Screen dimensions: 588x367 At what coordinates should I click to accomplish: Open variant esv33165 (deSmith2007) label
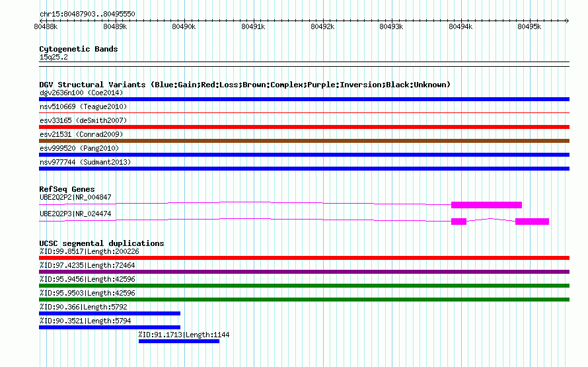click(x=83, y=120)
